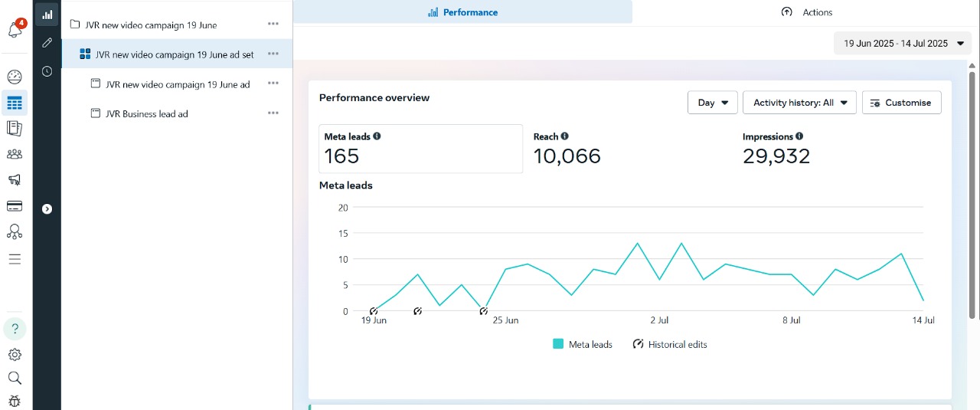This screenshot has width=980, height=410.
Task: Expand the side panel with arrow button
Action: pos(47,208)
